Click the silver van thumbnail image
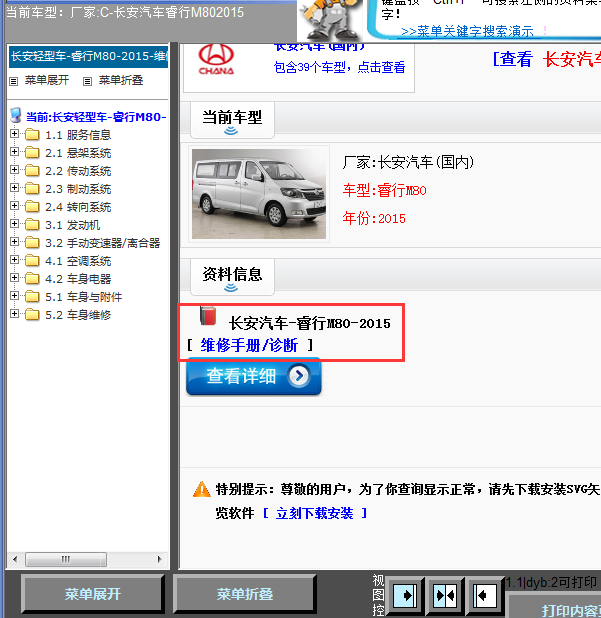This screenshot has width=601, height=618. coord(259,194)
